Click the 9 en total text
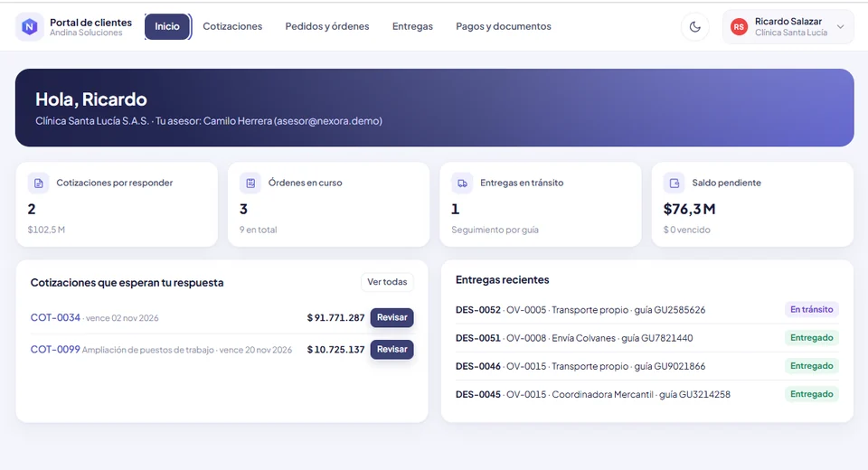Image resolution: width=868 pixels, height=470 pixels. click(x=258, y=230)
